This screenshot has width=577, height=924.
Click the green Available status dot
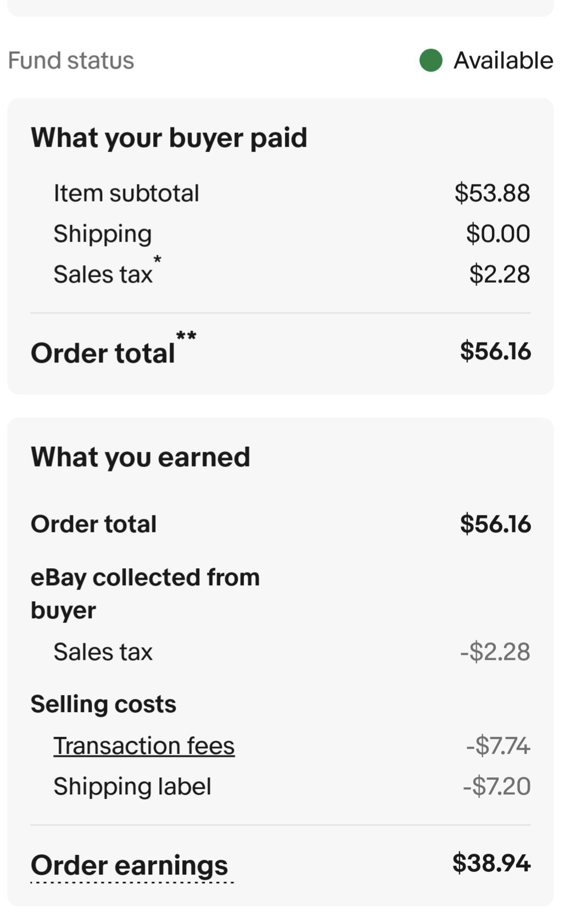[432, 60]
